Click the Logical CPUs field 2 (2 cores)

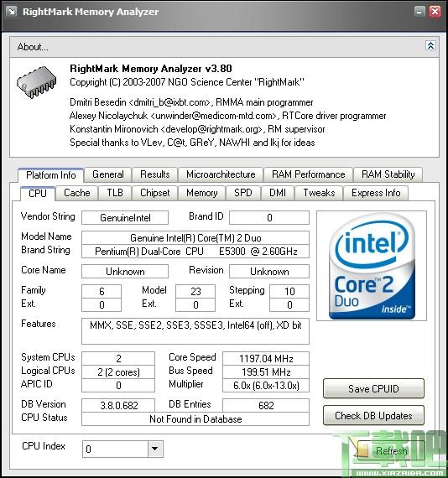click(x=118, y=371)
